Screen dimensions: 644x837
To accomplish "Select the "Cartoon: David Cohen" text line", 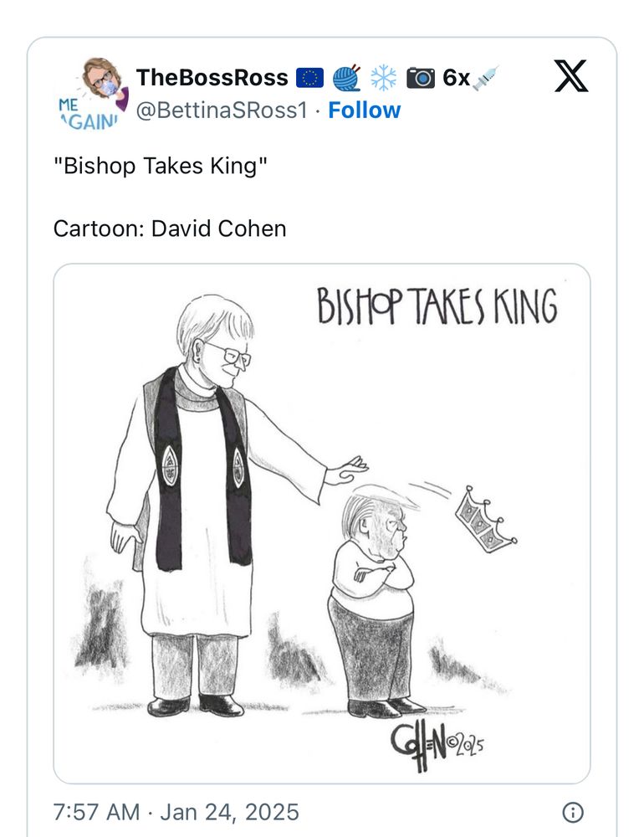I will pyautogui.click(x=170, y=229).
